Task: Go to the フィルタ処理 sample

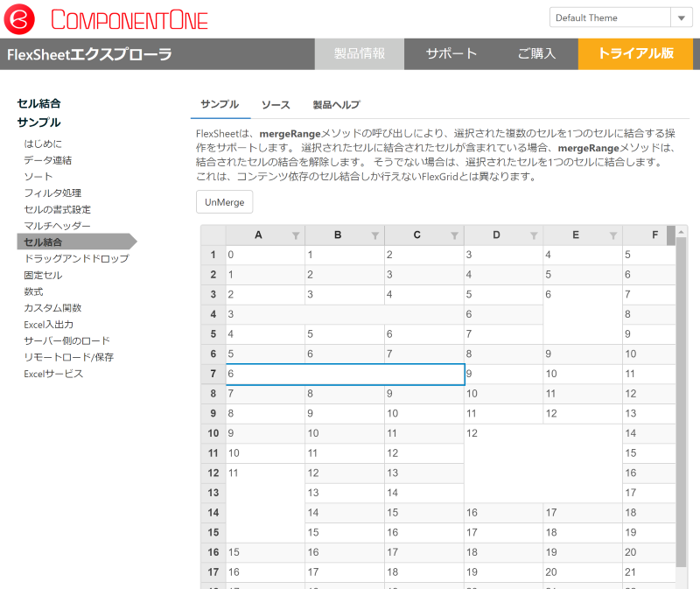Action: pyautogui.click(x=52, y=193)
